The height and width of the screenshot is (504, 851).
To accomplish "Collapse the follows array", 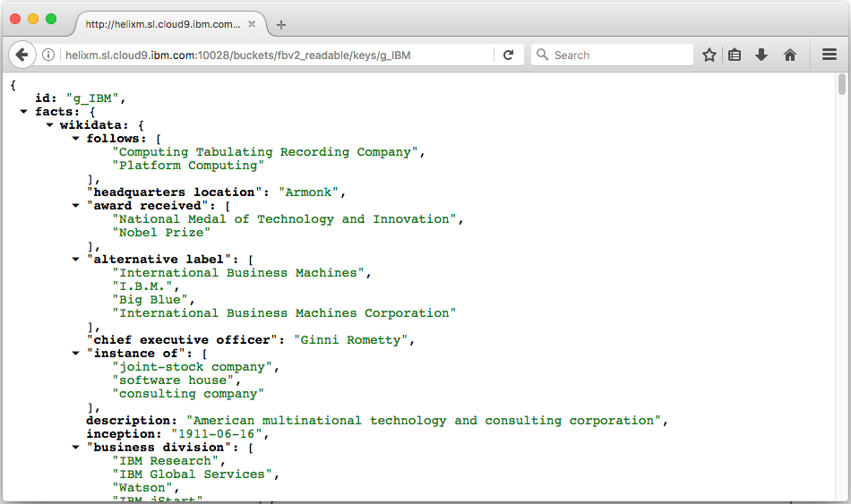I will point(75,139).
